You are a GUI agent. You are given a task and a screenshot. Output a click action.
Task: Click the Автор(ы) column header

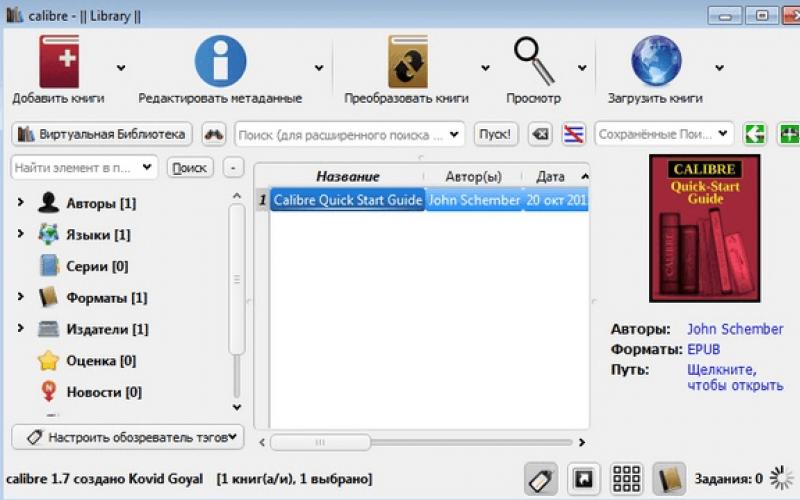pos(473,177)
